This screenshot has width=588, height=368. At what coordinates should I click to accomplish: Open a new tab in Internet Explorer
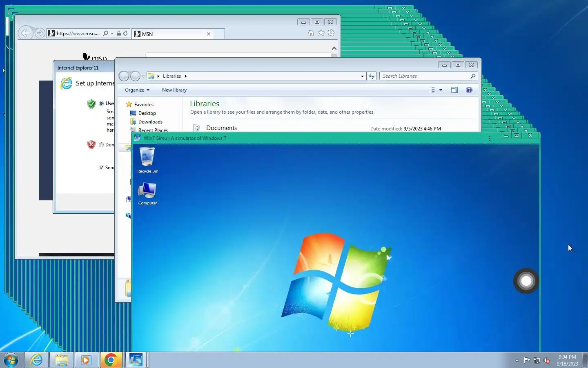click(x=219, y=34)
